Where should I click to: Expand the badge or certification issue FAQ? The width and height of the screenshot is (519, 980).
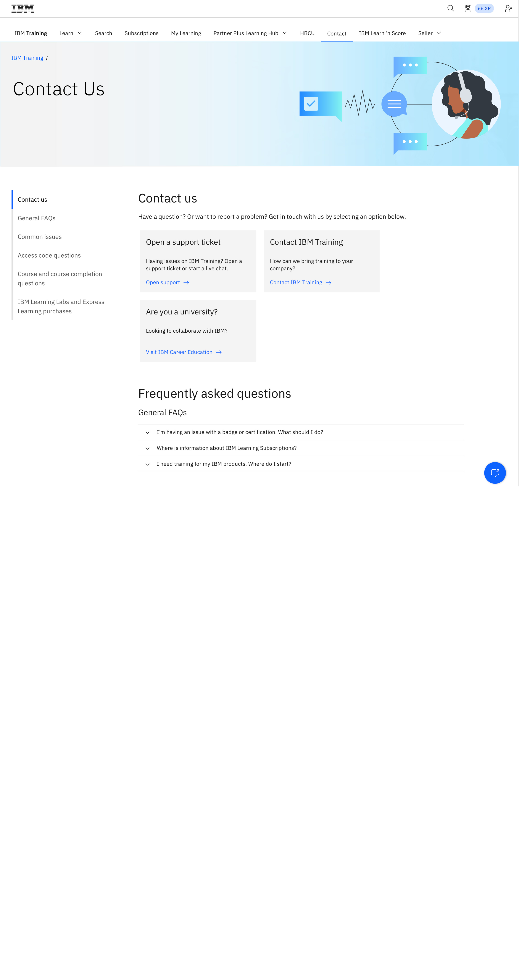(240, 432)
